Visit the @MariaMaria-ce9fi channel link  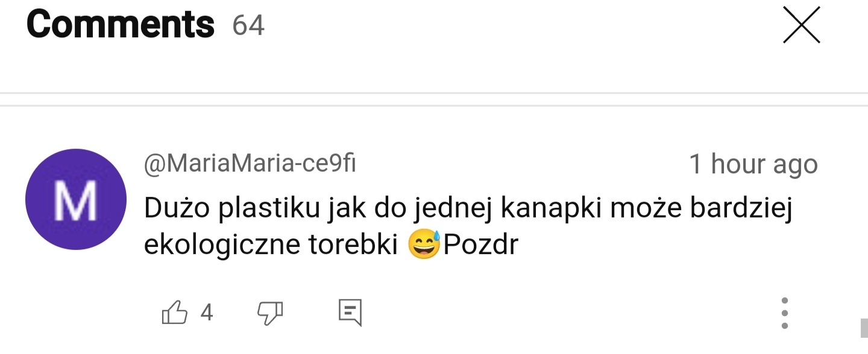click(250, 164)
